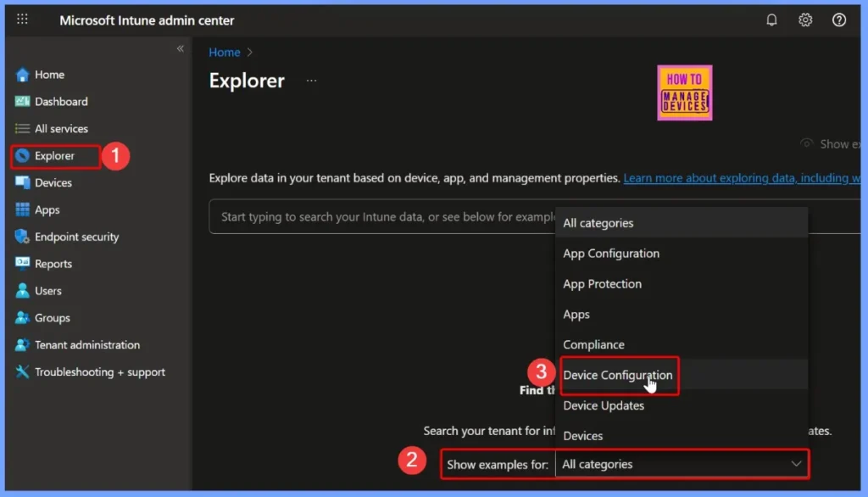This screenshot has height=497, width=868.
Task: Click the Intune data search field
Action: tap(382, 216)
